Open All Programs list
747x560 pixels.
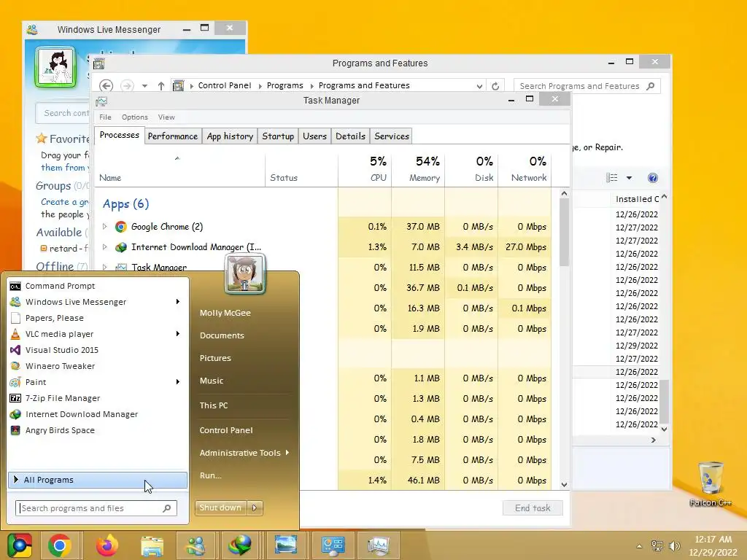(x=98, y=480)
